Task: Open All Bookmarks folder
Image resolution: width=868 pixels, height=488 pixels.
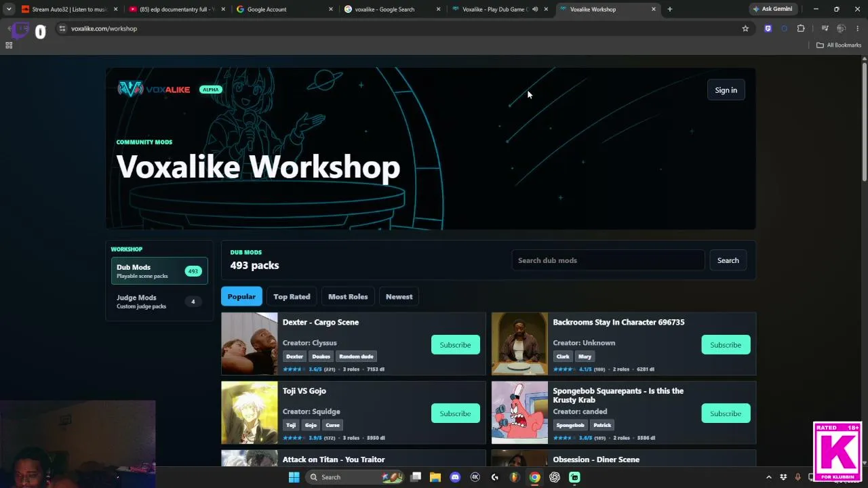Action: pyautogui.click(x=839, y=45)
